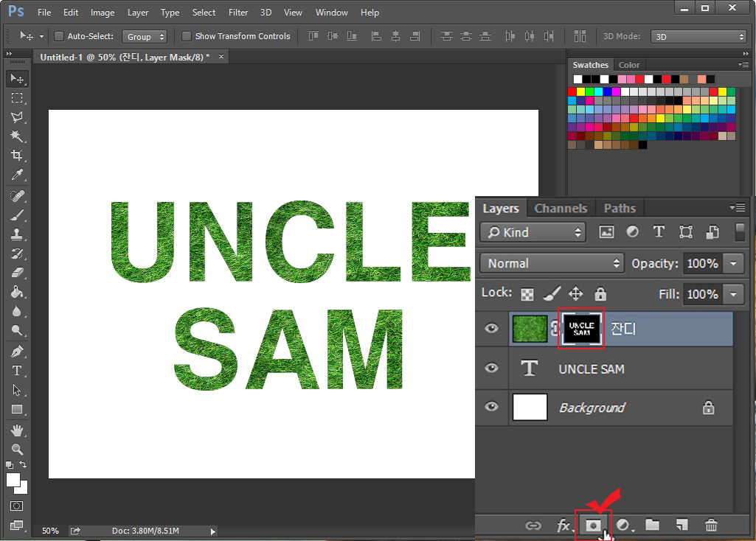Screen dimensions: 756x541
Task: Toggle lock transparent pixels
Action: point(527,294)
